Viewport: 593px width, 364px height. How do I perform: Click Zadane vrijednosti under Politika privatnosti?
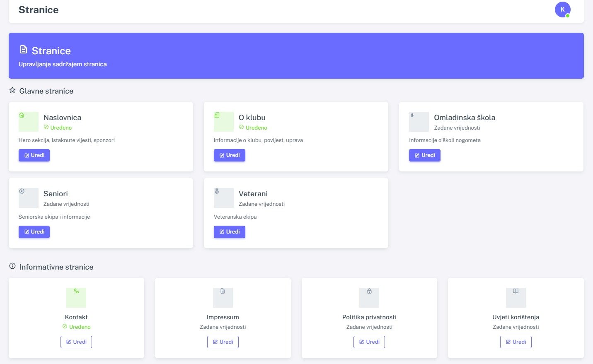tap(369, 327)
